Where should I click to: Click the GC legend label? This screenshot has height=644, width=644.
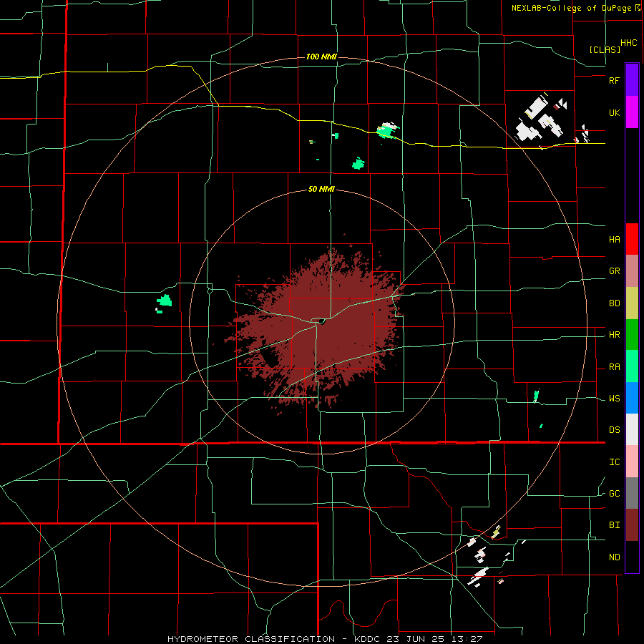coord(614,494)
